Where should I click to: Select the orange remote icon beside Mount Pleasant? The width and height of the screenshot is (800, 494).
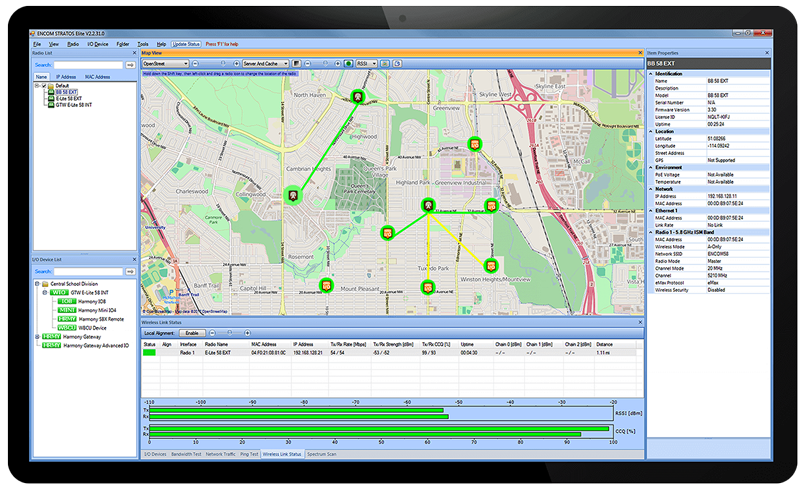[428, 287]
